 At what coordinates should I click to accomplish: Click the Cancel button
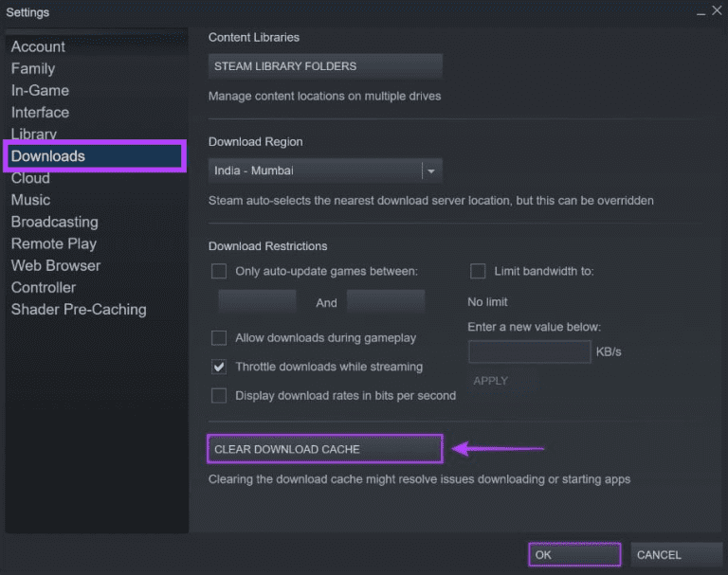(676, 554)
